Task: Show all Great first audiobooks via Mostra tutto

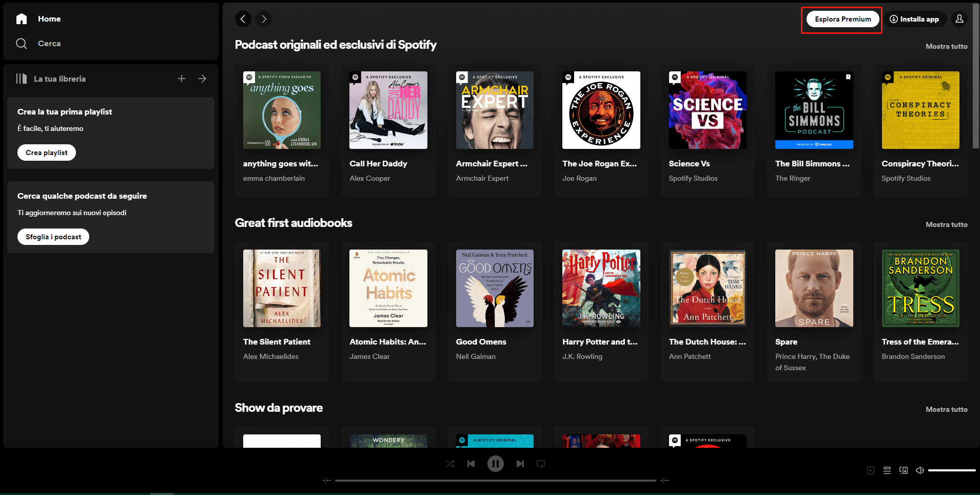Action: (947, 224)
